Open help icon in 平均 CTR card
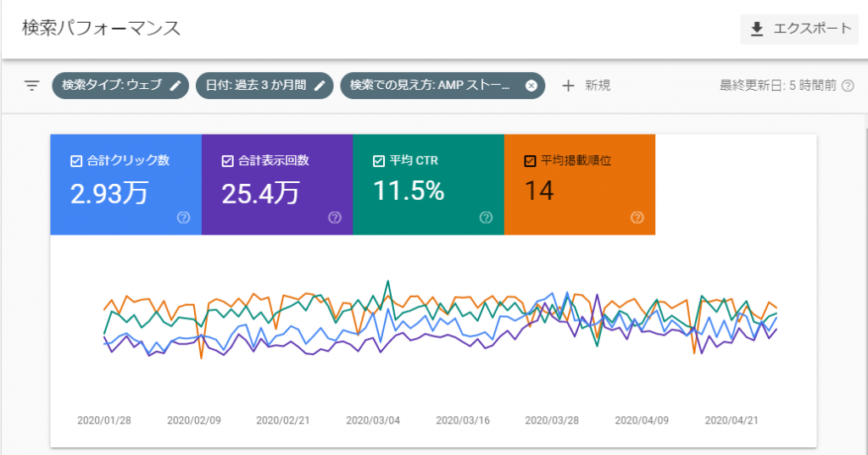This screenshot has width=868, height=455. 486,218
